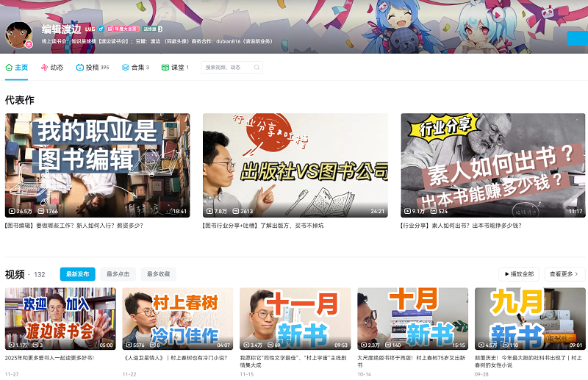Open the 出版社VS图书公司 video thumbnail
Image resolution: width=588 pixels, height=380 pixels.
pyautogui.click(x=295, y=165)
